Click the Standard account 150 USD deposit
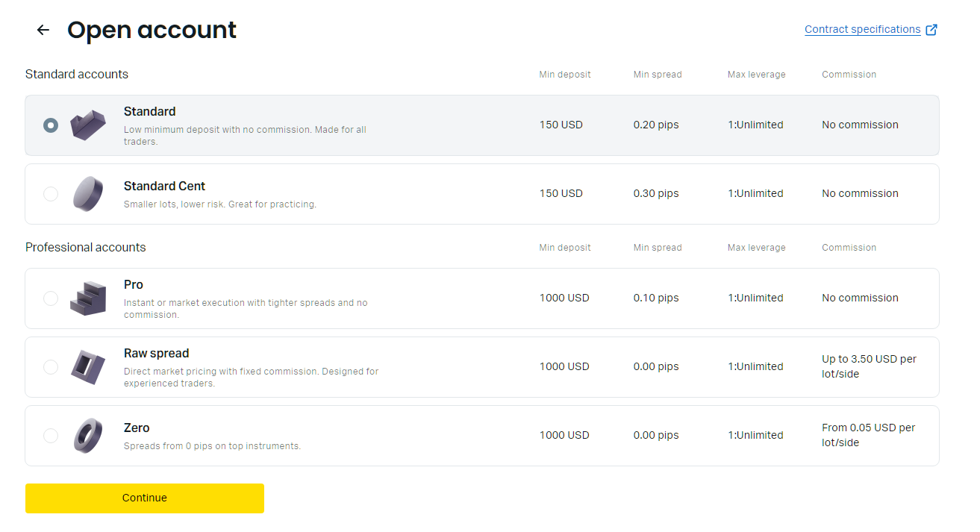The height and width of the screenshot is (532, 980). (561, 125)
